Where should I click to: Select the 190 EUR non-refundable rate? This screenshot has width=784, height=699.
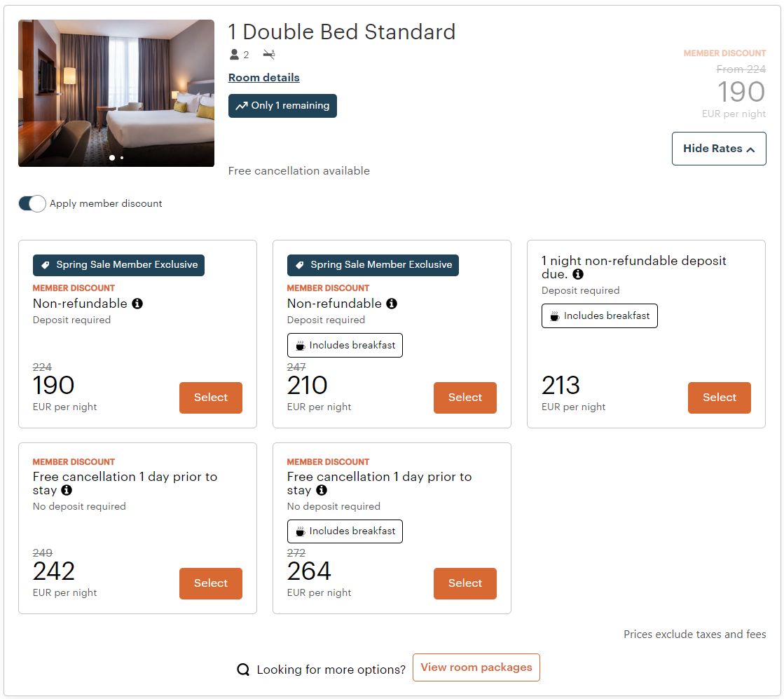coord(211,398)
